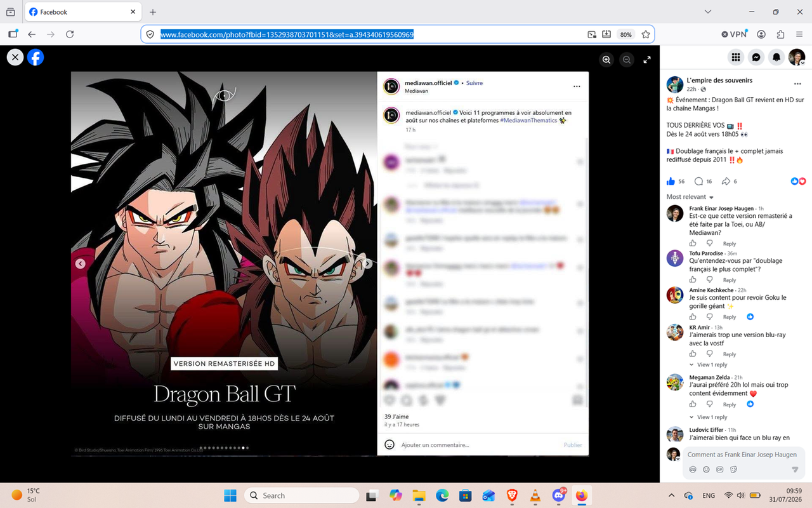Open File Explorer from taskbar
The height and width of the screenshot is (508, 812).
point(419,495)
